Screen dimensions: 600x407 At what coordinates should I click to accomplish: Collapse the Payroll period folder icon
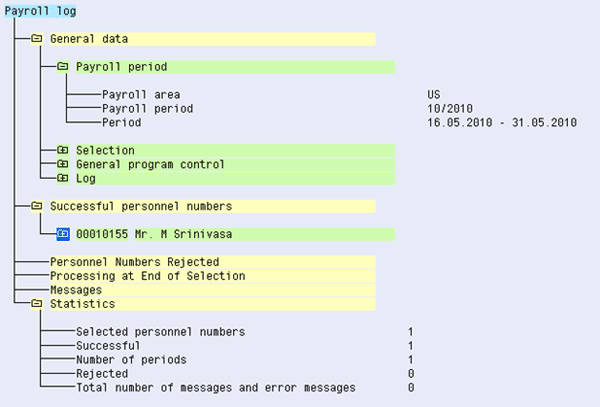[62, 67]
